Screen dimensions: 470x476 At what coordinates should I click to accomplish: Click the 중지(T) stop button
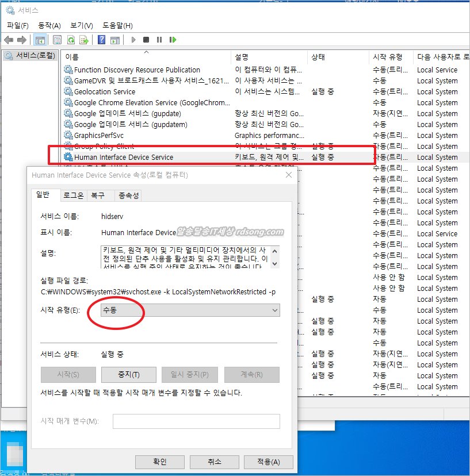click(128, 375)
